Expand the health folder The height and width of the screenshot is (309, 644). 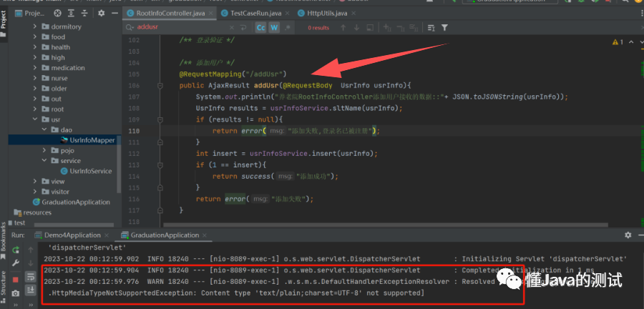pos(35,47)
